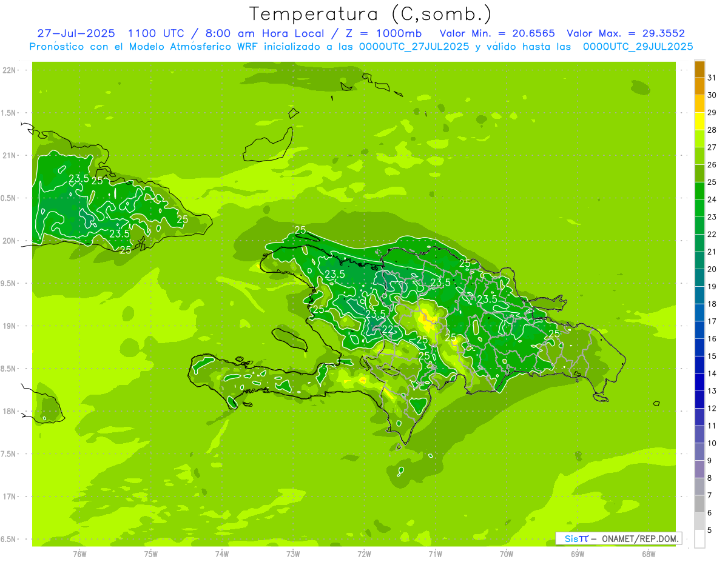The width and height of the screenshot is (728, 562).
Task: Click latitude axis label "19N"
Action: (x=8, y=326)
